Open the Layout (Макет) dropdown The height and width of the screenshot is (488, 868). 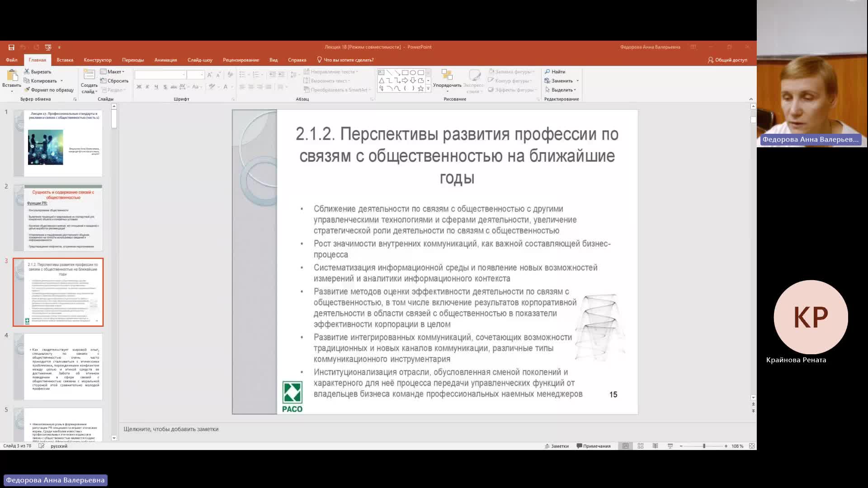(113, 72)
